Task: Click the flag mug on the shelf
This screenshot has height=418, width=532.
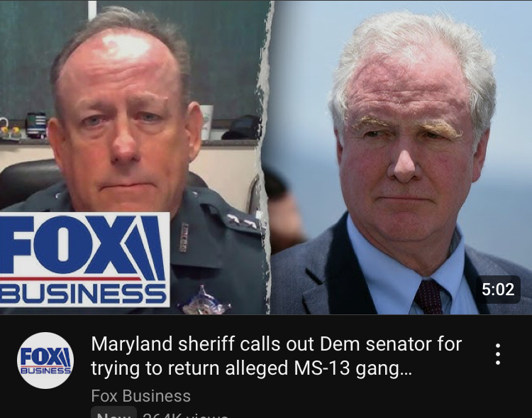Action: (x=36, y=126)
